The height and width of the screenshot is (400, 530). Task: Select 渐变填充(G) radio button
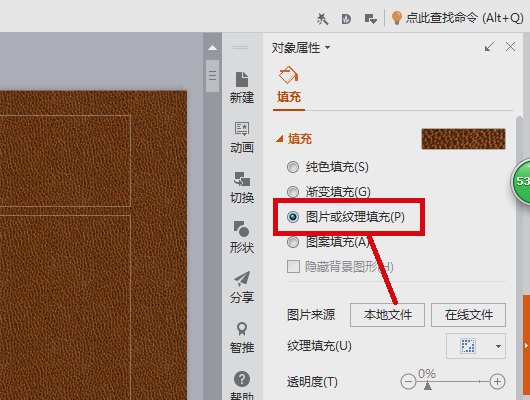point(293,192)
